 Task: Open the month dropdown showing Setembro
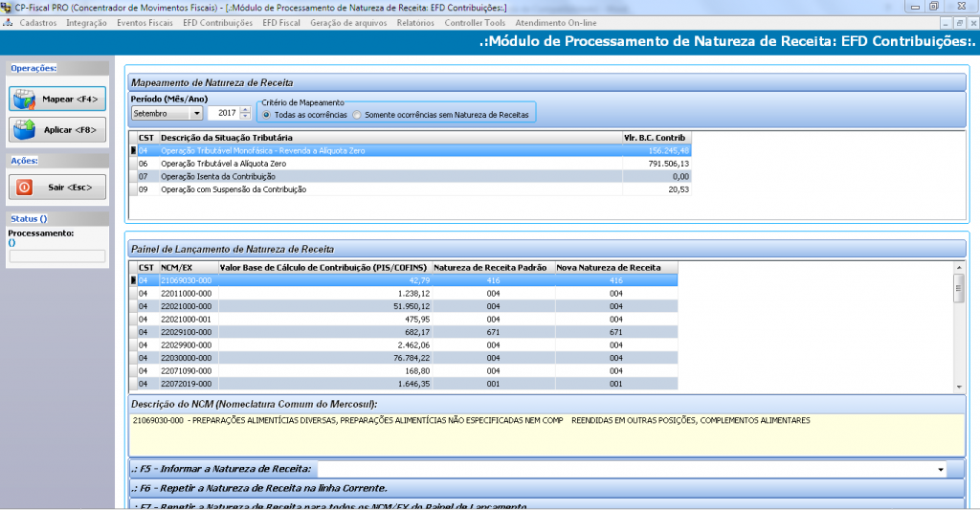coord(196,113)
